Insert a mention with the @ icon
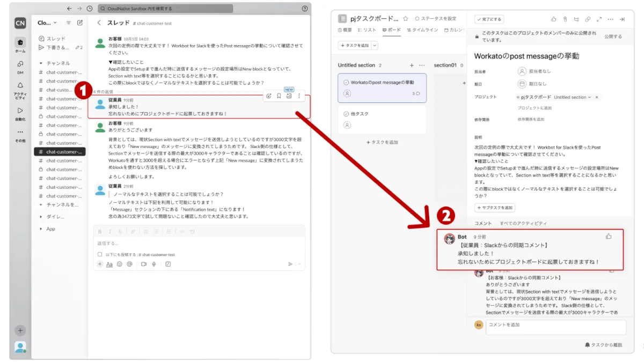 (129, 264)
